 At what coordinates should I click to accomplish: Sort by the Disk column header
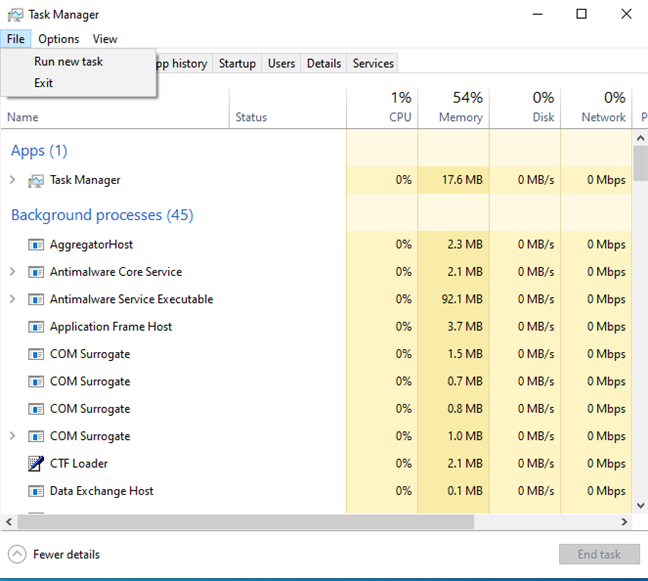point(525,108)
